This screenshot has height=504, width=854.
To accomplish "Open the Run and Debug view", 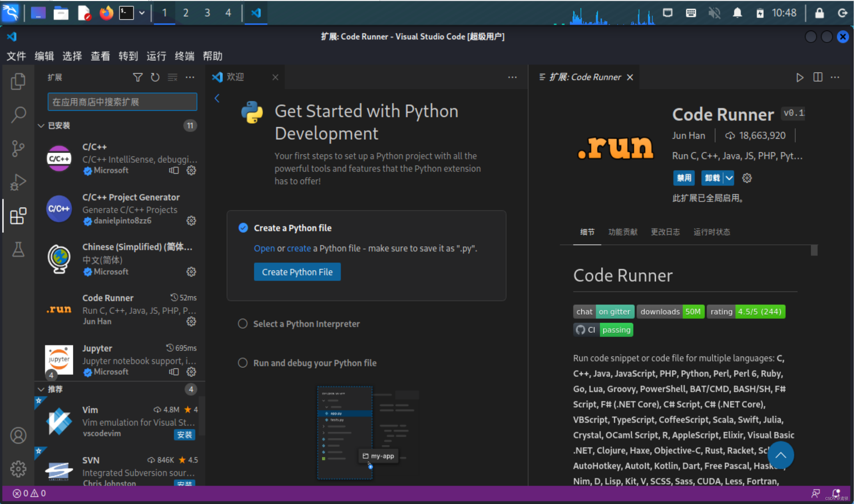I will click(x=18, y=182).
